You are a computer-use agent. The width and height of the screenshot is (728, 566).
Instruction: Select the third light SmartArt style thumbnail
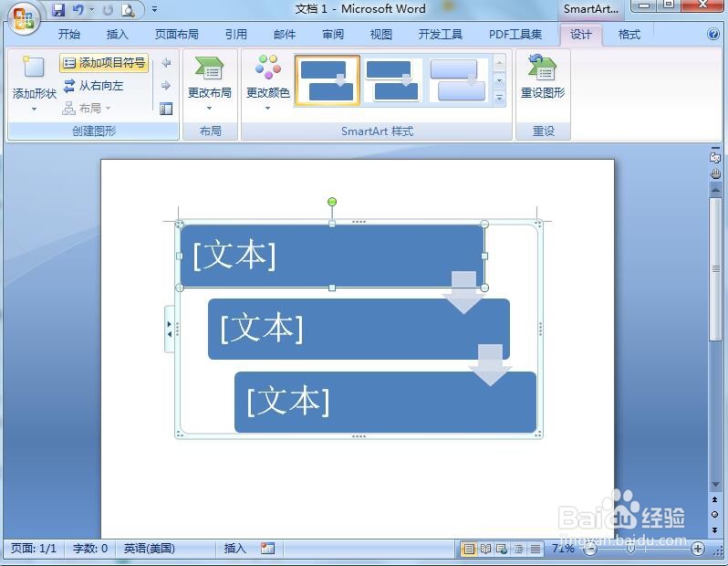pyautogui.click(x=458, y=80)
